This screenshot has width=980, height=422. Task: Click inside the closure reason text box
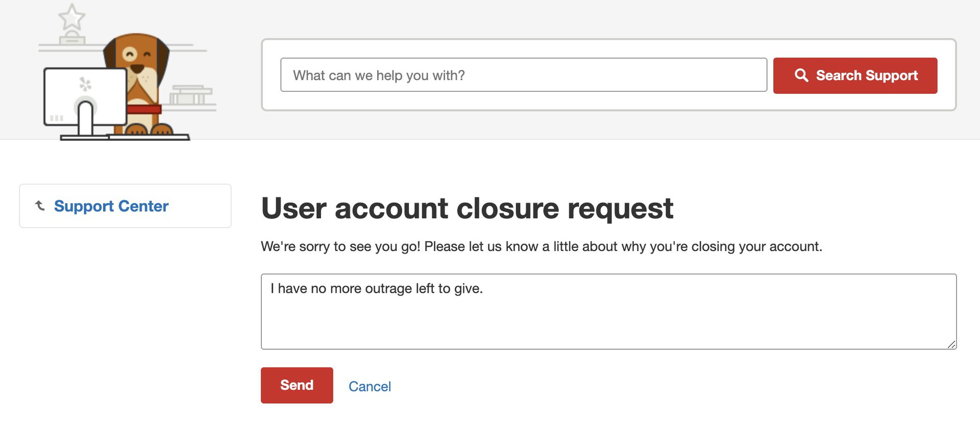[x=608, y=321]
